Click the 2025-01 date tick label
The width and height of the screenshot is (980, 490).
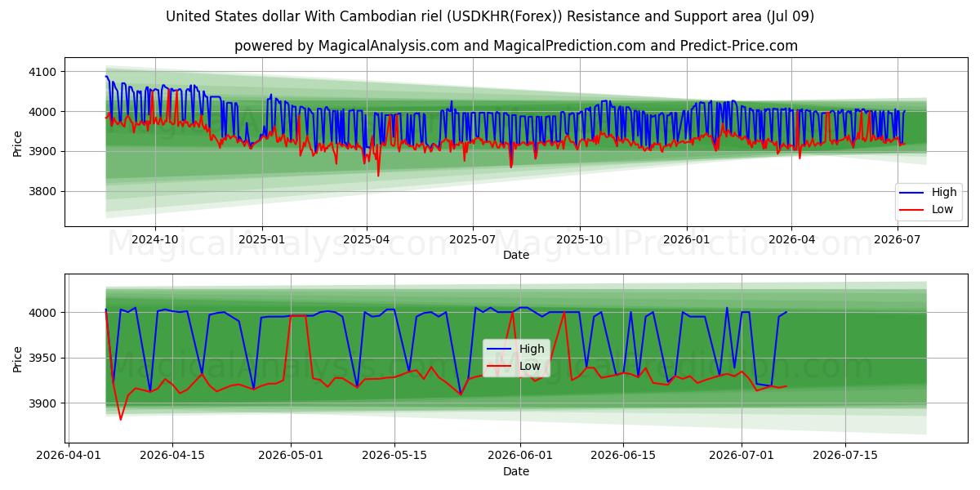point(262,239)
